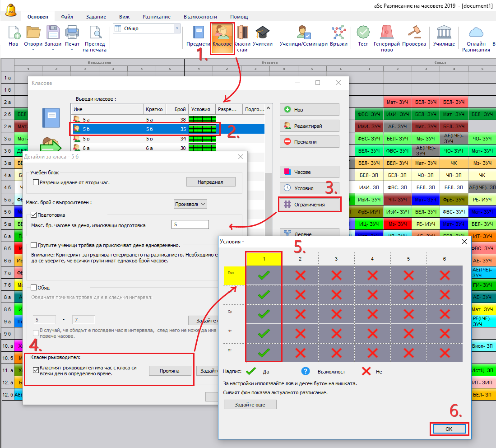Viewport: 496px width, 448px height.
Task: Uncheck the Класен ръководител checkbox
Action: pos(36,370)
